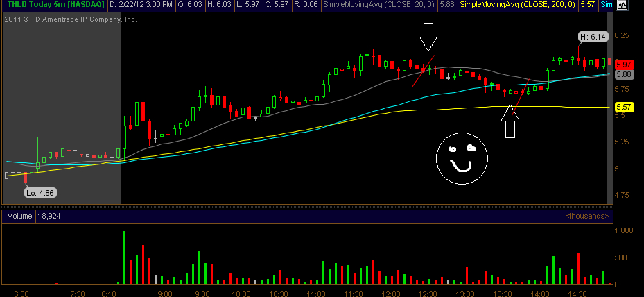Click the open value O: 6.03

(189, 5)
